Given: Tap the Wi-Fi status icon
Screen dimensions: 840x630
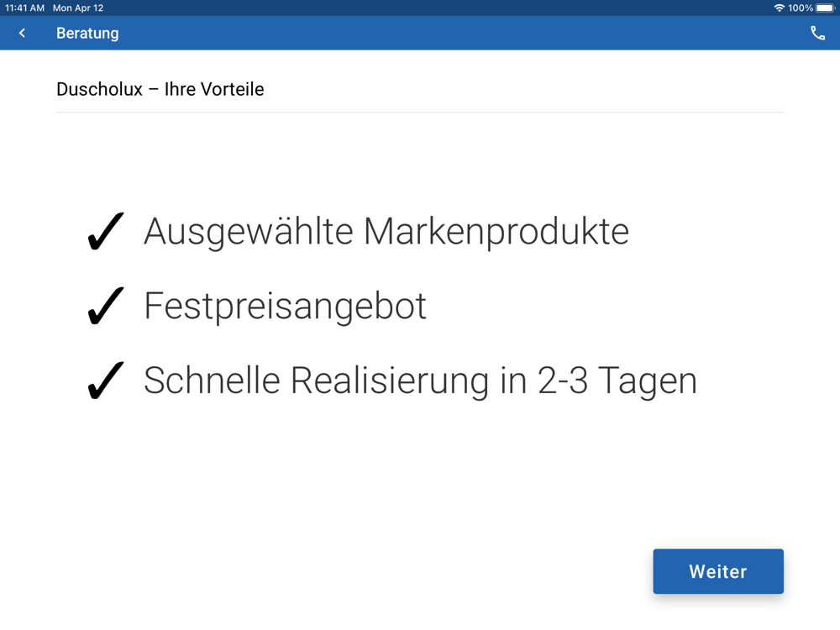Looking at the screenshot, I should pyautogui.click(x=779, y=8).
